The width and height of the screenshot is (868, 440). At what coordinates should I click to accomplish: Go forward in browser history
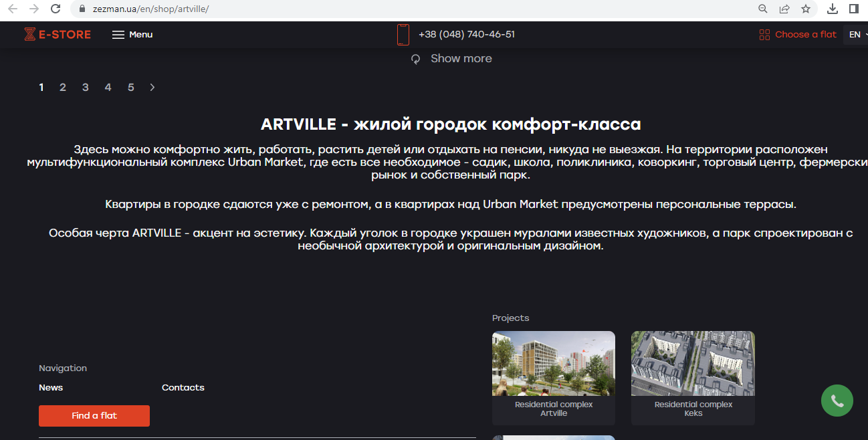pos(34,9)
